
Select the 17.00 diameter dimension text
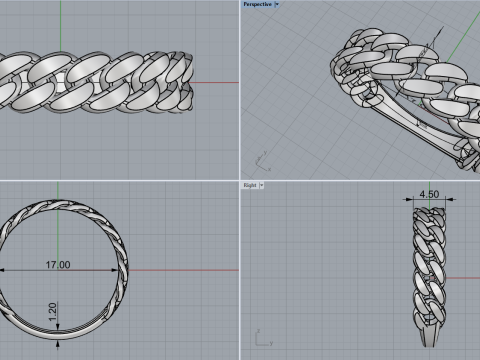click(x=58, y=265)
